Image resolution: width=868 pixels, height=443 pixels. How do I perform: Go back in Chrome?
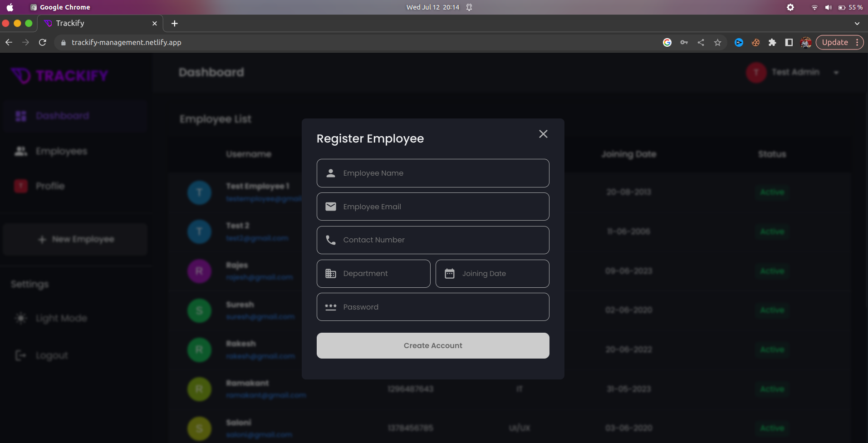(x=9, y=42)
